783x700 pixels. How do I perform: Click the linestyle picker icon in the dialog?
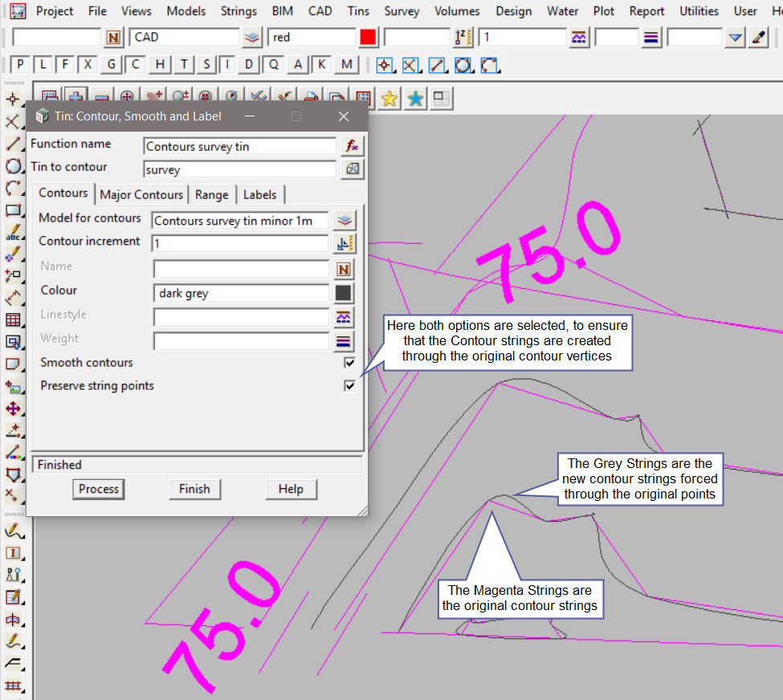344,317
